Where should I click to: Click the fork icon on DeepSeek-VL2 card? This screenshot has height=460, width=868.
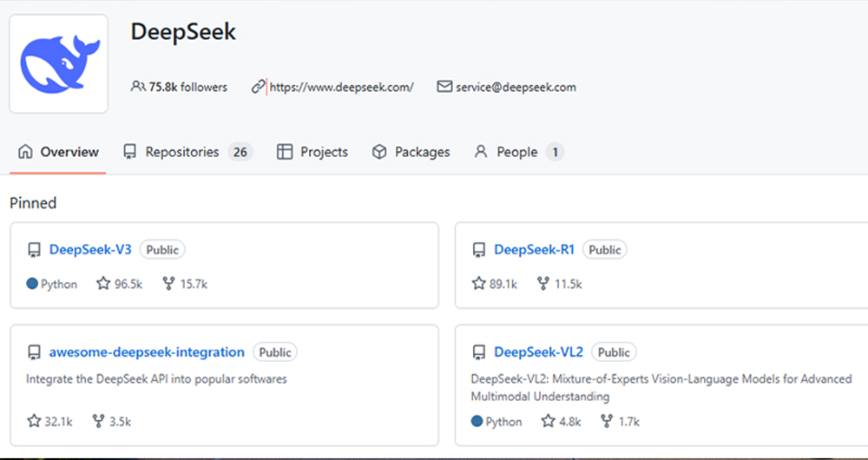coord(607,422)
